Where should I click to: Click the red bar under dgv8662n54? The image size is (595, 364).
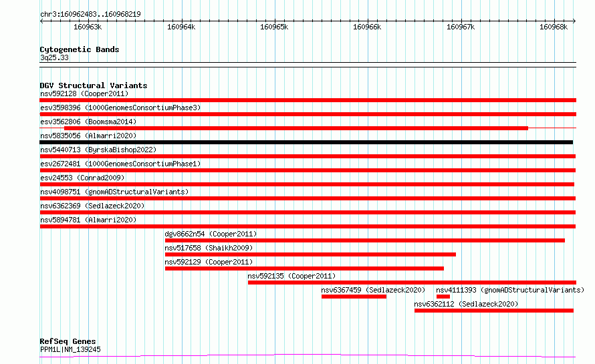tap(364, 240)
